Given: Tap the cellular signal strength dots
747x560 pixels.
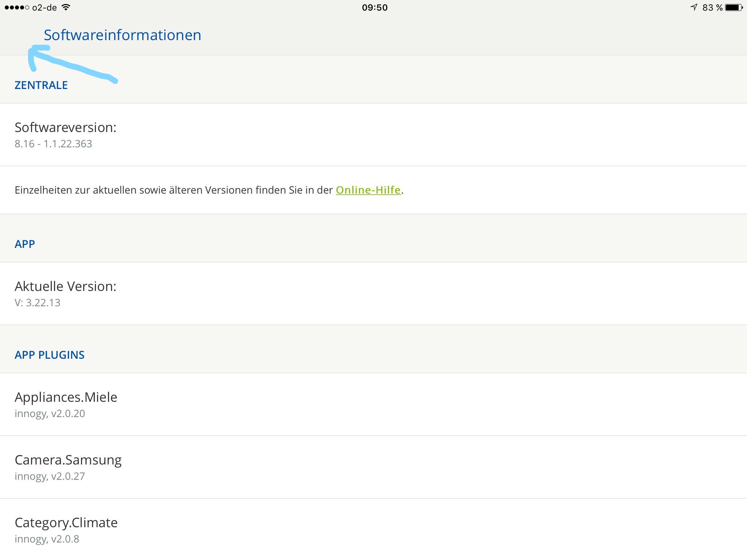Looking at the screenshot, I should (17, 7).
